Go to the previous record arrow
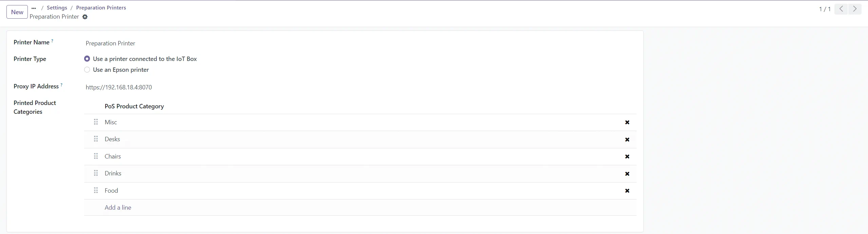The image size is (868, 234). click(x=841, y=9)
